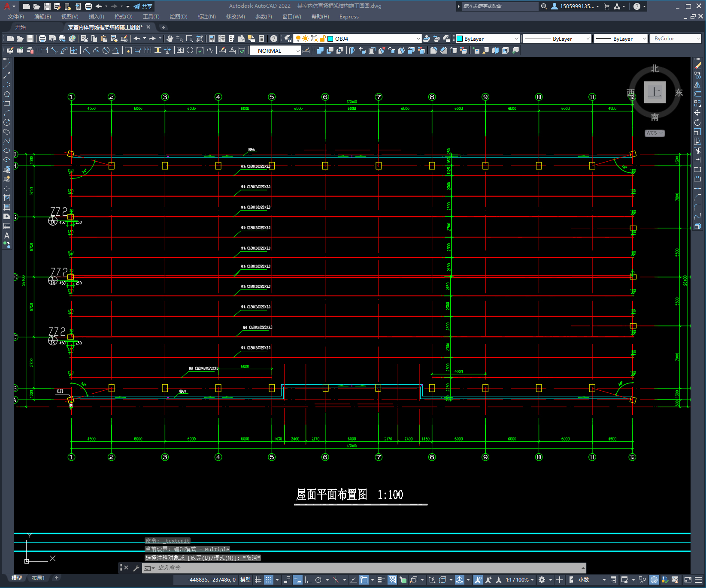Toggle polar tracking in the status bar
Image resolution: width=706 pixels, height=588 pixels.
click(x=318, y=580)
